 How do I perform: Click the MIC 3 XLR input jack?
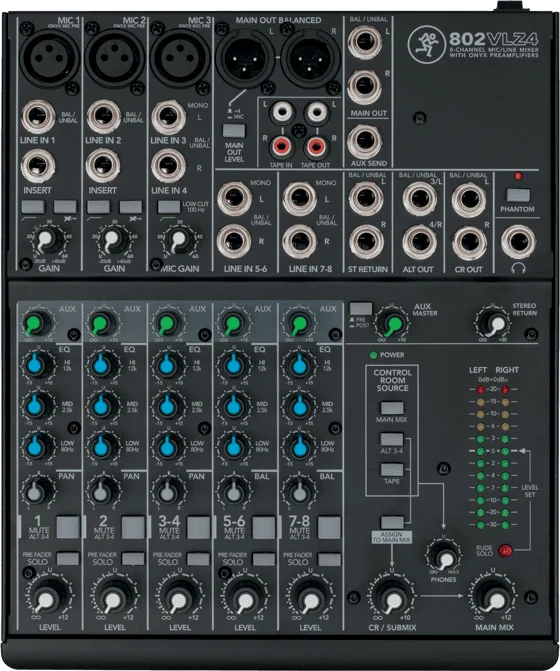[x=179, y=57]
